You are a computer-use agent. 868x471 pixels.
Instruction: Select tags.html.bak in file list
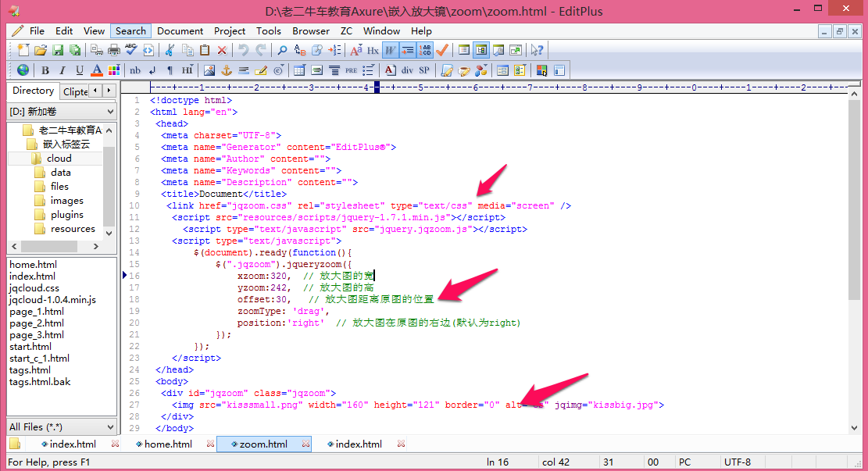coord(40,382)
